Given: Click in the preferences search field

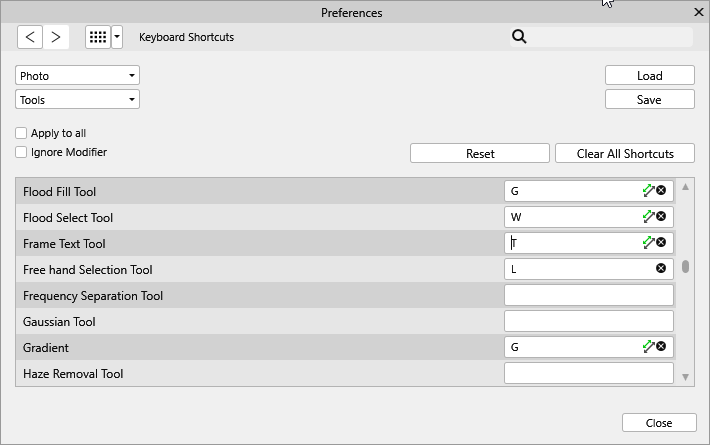Looking at the screenshot, I should [608, 37].
